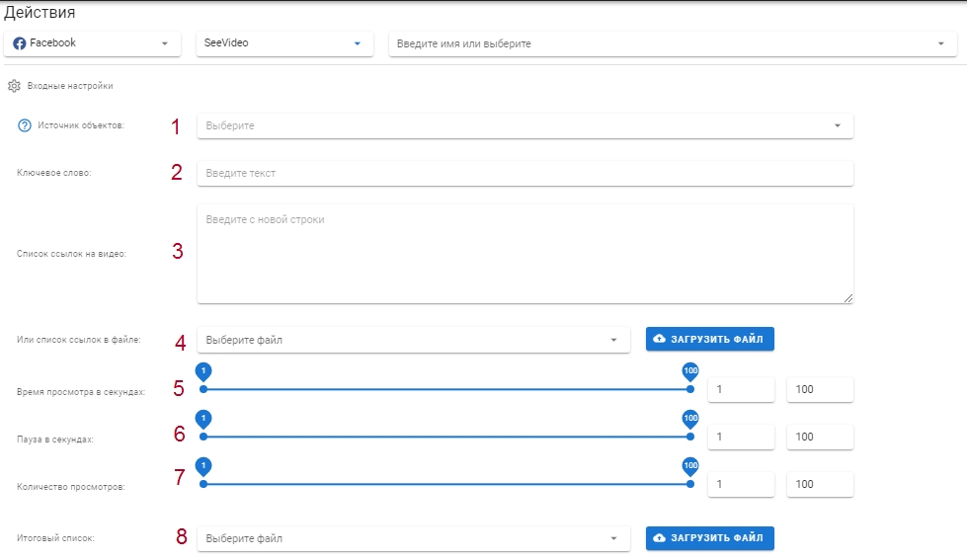Click maximum handle of Пауза в секундах slider
This screenshot has width=967, height=560.
tap(690, 437)
